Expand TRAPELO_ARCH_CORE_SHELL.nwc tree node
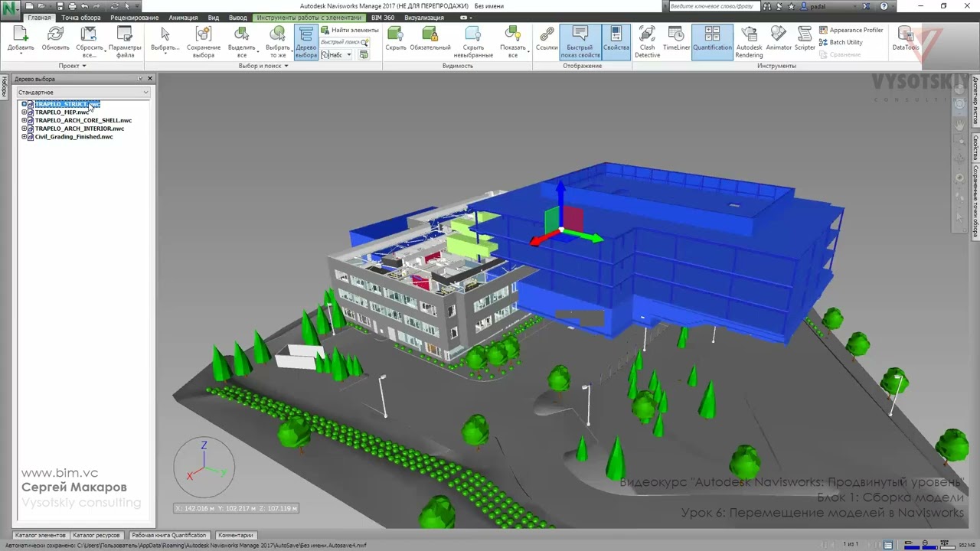980x551 pixels. pyautogui.click(x=24, y=120)
